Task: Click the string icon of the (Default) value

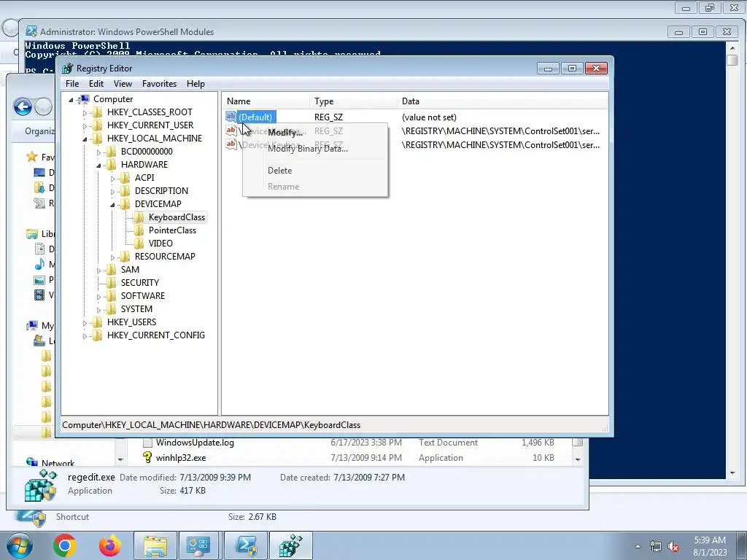Action: click(x=231, y=117)
